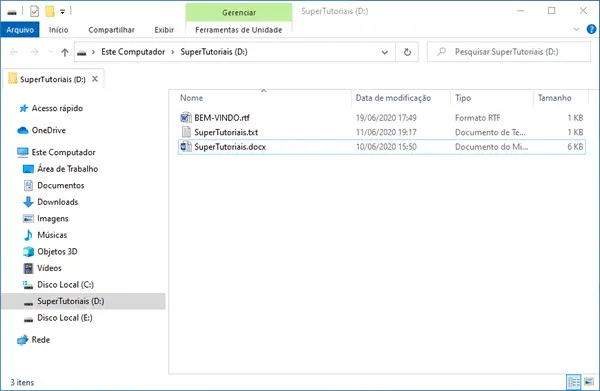Click the SuperTutoriais.docx file icon
600x391 pixels.
[x=186, y=147]
